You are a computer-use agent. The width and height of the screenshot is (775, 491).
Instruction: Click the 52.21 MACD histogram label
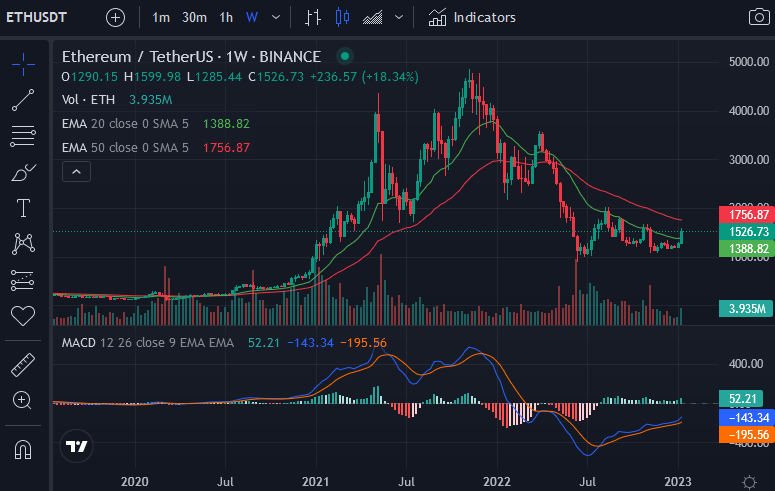[742, 399]
